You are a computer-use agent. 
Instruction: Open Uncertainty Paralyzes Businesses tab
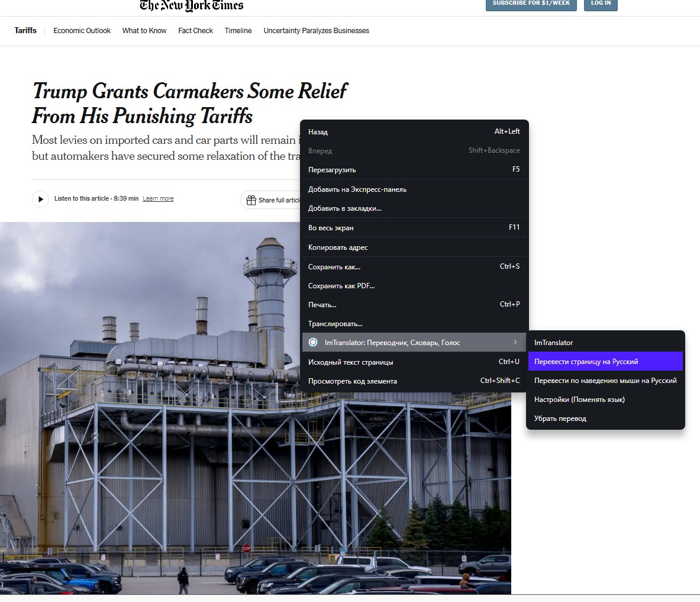click(316, 30)
